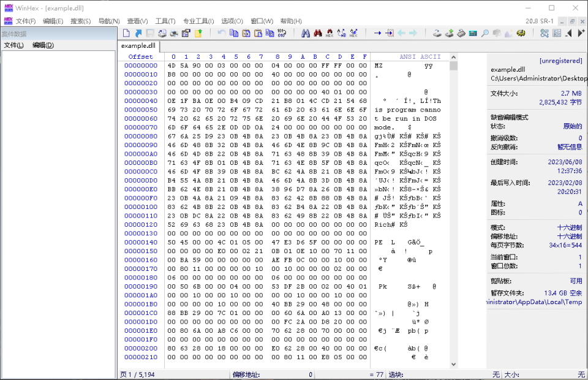
Task: Select the example.dll tab
Action: tap(138, 46)
